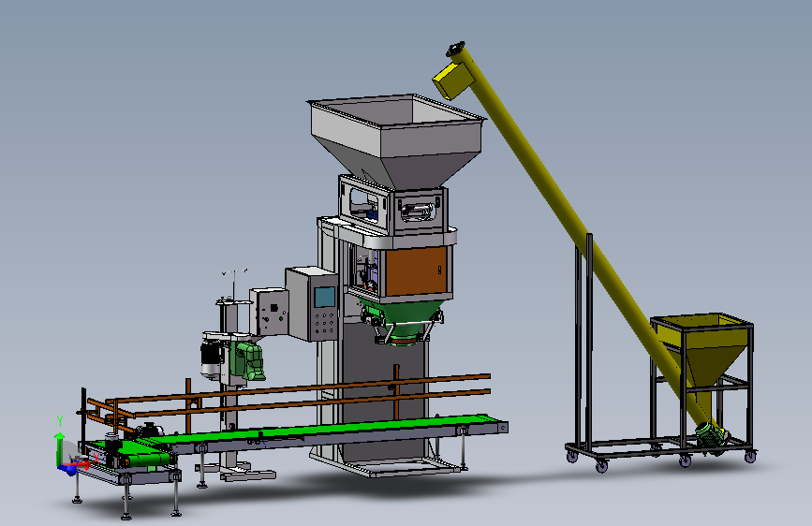Select the small gray electrical box with switches
Viewport: 812px width, 526px height.
click(x=270, y=313)
